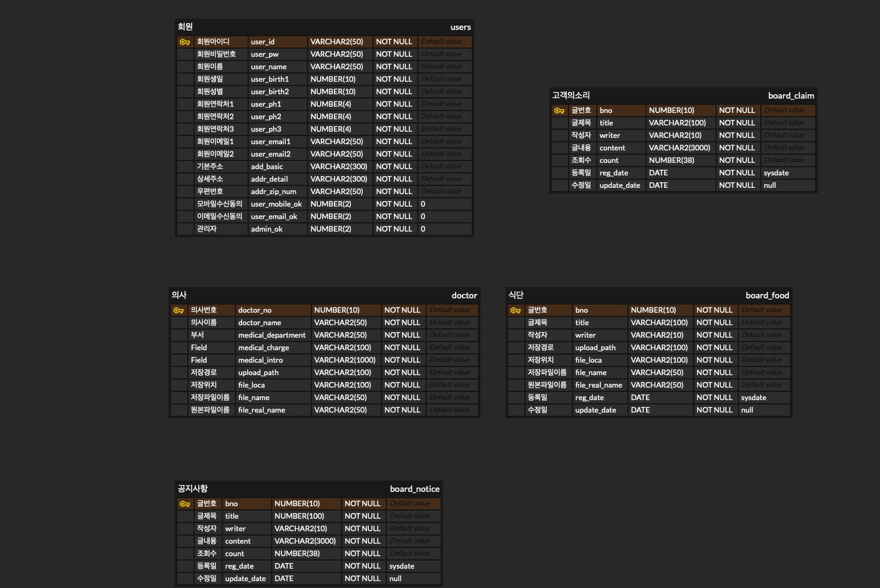The width and height of the screenshot is (880, 588).
Task: Click the VARCHAR2(1000) type of medical_intro
Action: tap(345, 360)
